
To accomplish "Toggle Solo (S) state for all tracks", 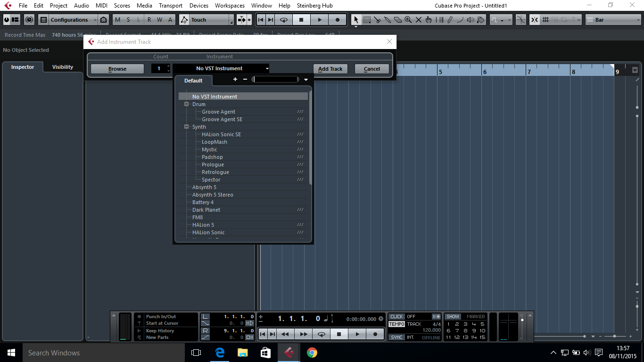I will coord(128,20).
